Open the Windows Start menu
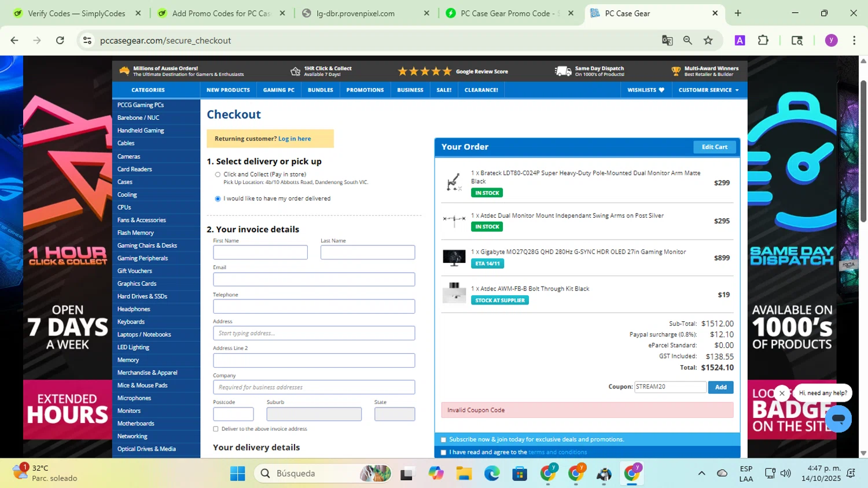Image resolution: width=868 pixels, height=488 pixels. coord(237,474)
